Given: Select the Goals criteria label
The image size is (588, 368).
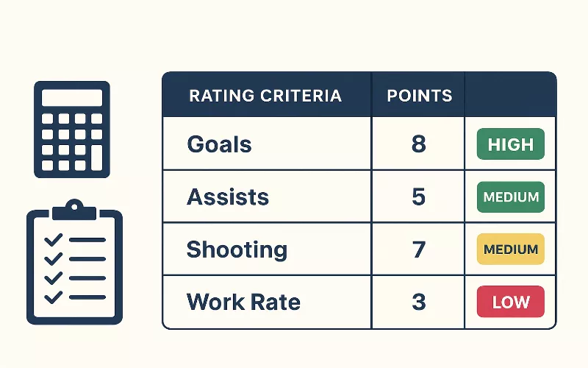Looking at the screenshot, I should [219, 144].
